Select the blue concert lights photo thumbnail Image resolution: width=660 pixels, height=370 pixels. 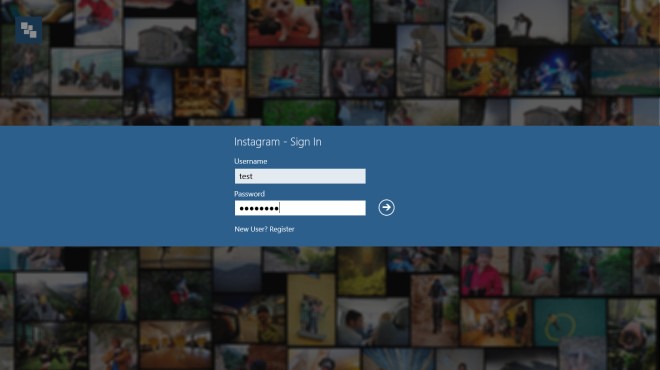[553, 72]
